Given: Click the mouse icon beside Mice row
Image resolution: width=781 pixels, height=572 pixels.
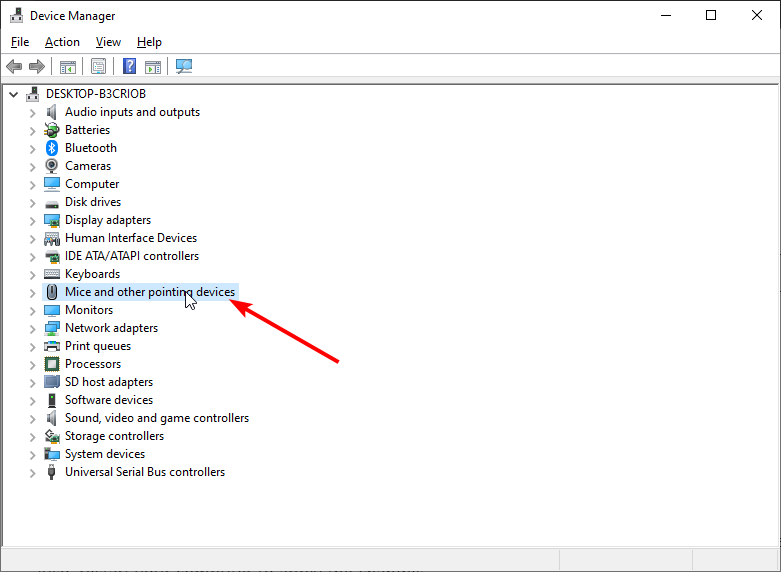Looking at the screenshot, I should (52, 292).
